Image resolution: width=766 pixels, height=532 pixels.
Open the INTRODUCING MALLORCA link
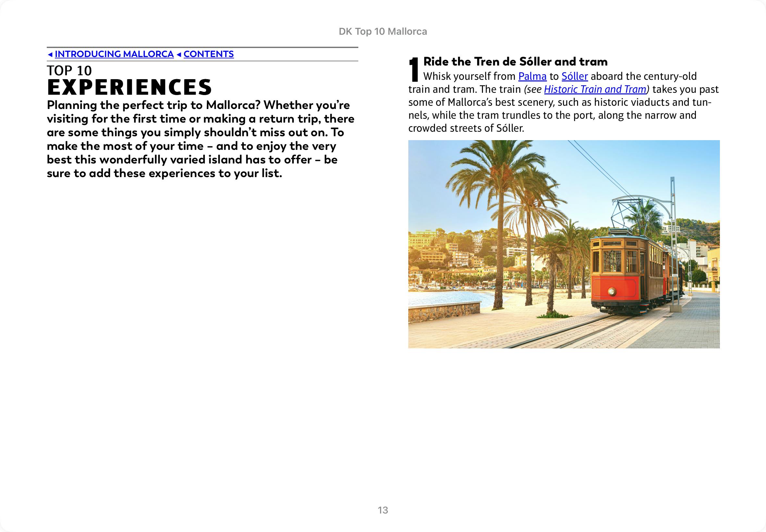click(114, 54)
